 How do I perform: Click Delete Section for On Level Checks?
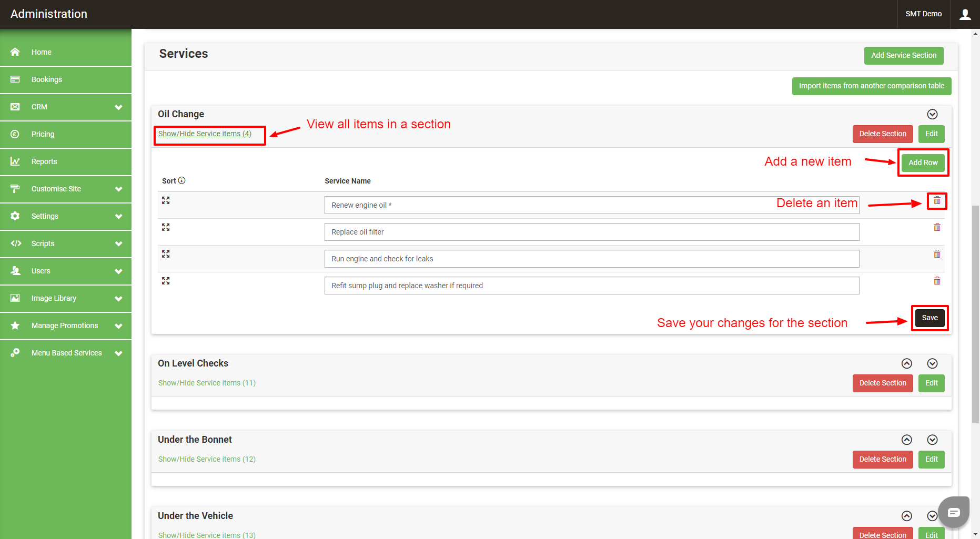click(883, 383)
